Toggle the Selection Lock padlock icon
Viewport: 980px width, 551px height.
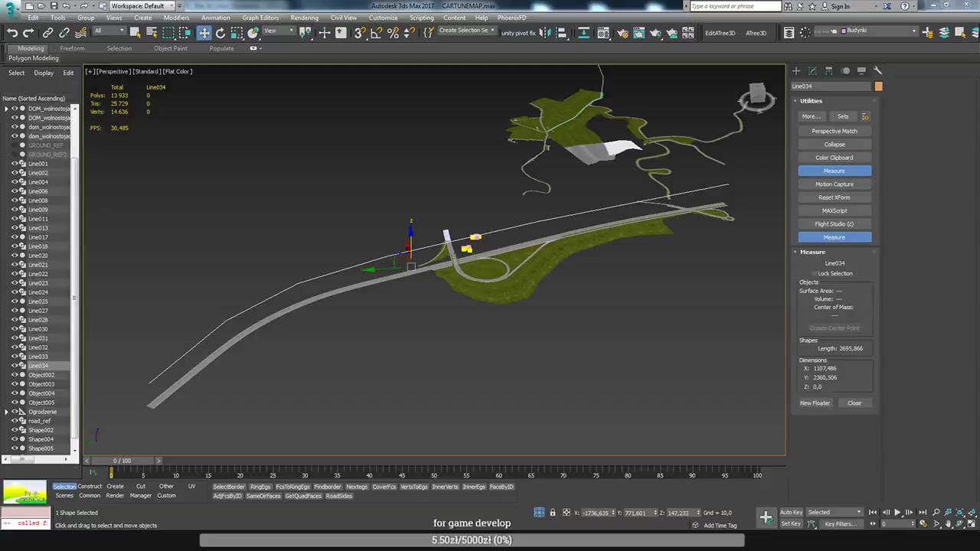553,513
